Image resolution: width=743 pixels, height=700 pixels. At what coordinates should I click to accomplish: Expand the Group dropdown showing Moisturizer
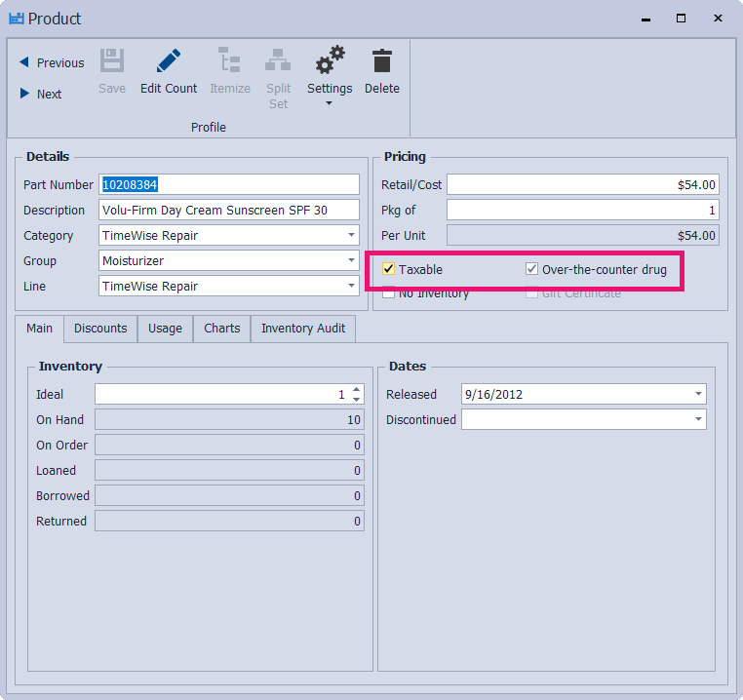(x=351, y=260)
